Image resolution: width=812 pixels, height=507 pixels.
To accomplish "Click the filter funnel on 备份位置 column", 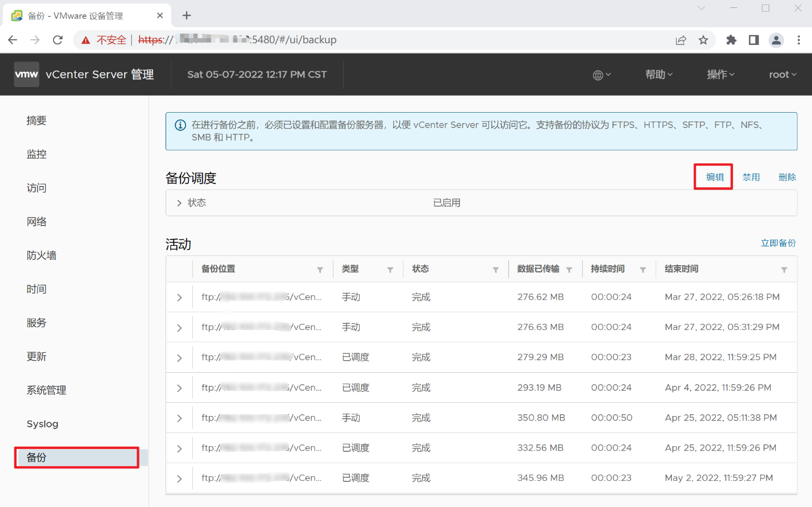I will tap(320, 269).
